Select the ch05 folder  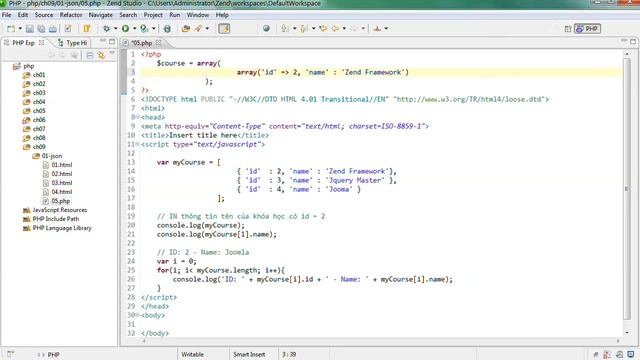[34, 111]
